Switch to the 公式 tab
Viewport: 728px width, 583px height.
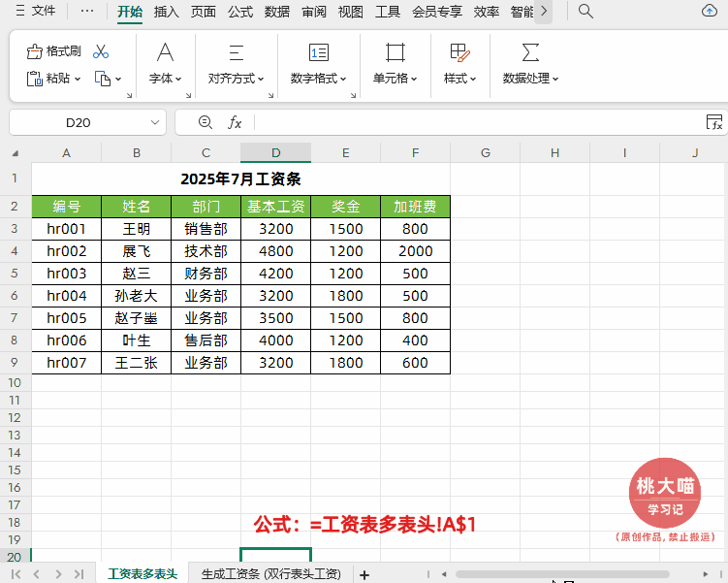click(240, 12)
